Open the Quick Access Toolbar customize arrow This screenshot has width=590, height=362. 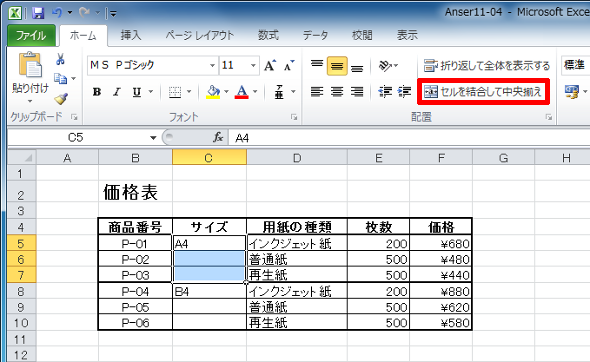tap(113, 14)
